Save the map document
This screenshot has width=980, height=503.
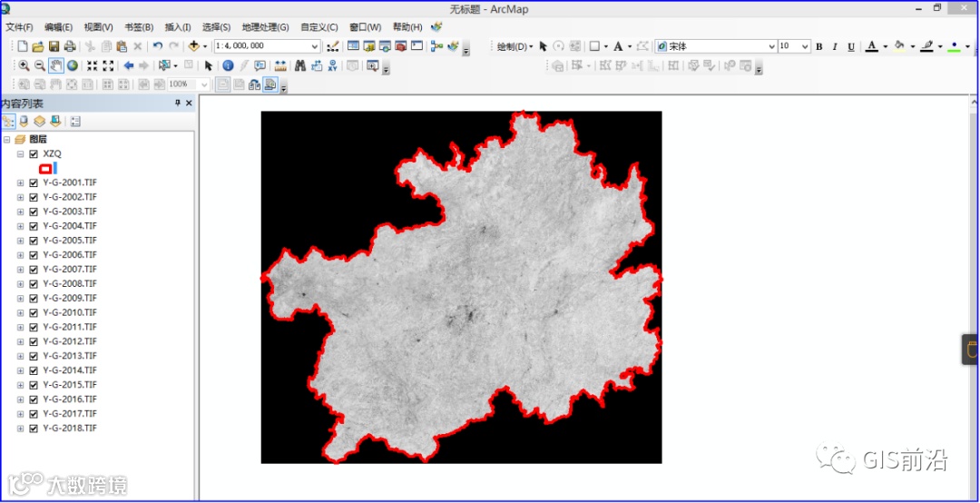(x=54, y=46)
